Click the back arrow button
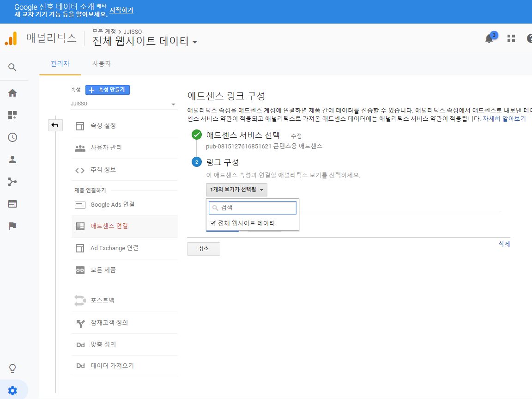The height and width of the screenshot is (399, 532). click(55, 125)
